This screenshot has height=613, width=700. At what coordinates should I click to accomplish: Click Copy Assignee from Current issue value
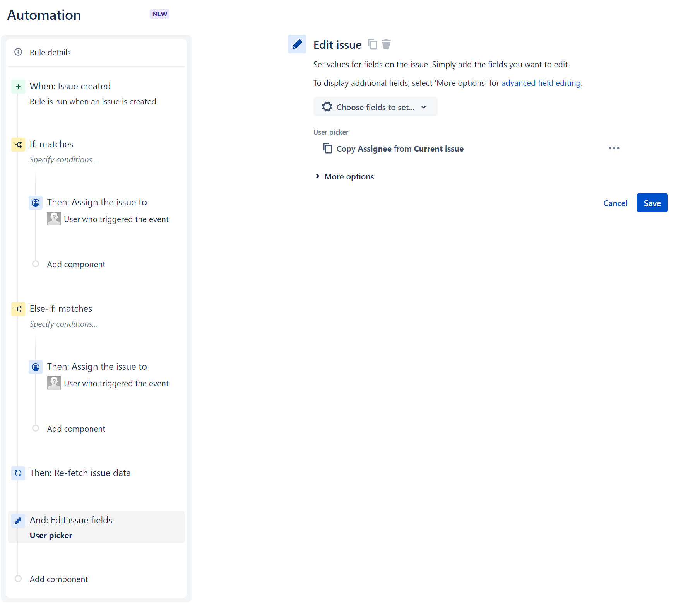coord(400,149)
